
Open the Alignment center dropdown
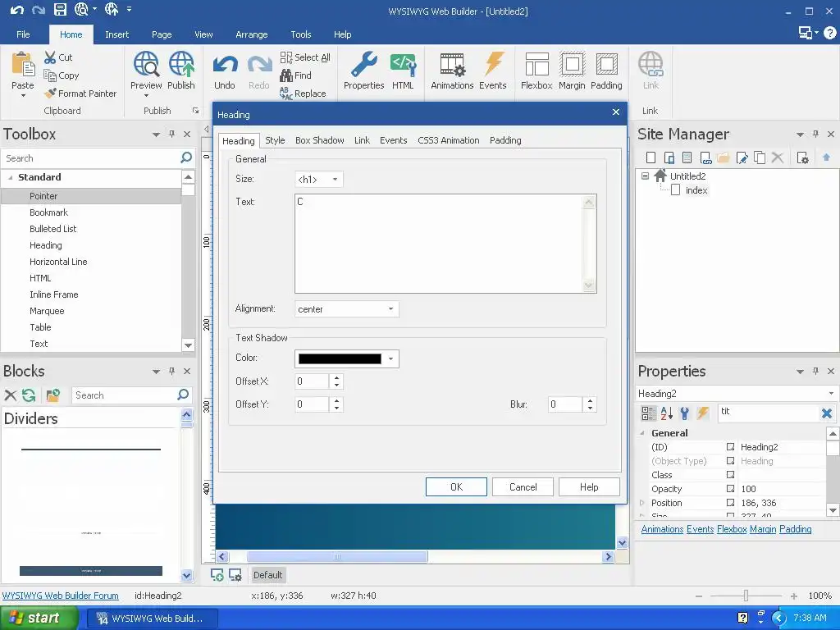(390, 309)
